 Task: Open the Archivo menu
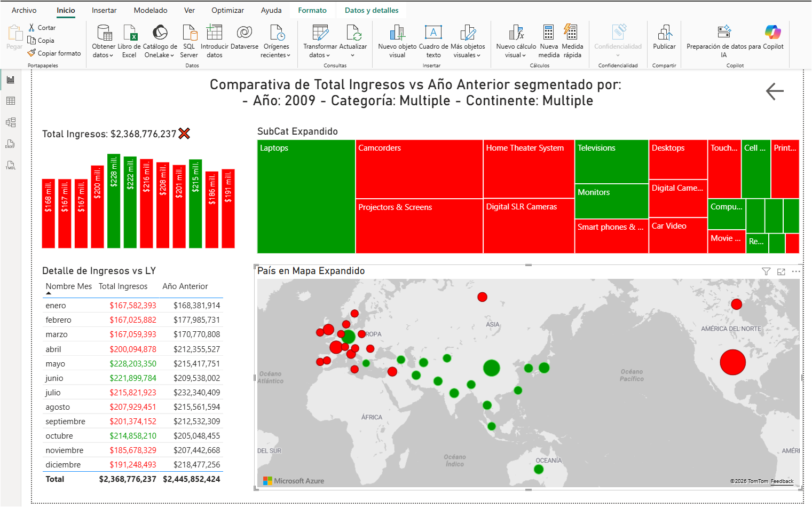[x=24, y=10]
